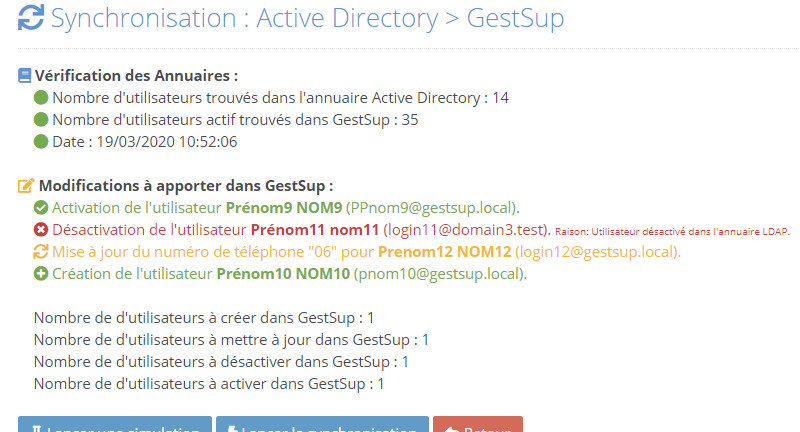Viewport: 800px width, 432px height.
Task: Select the Prénom9 NOM9 user name
Action: 284,208
